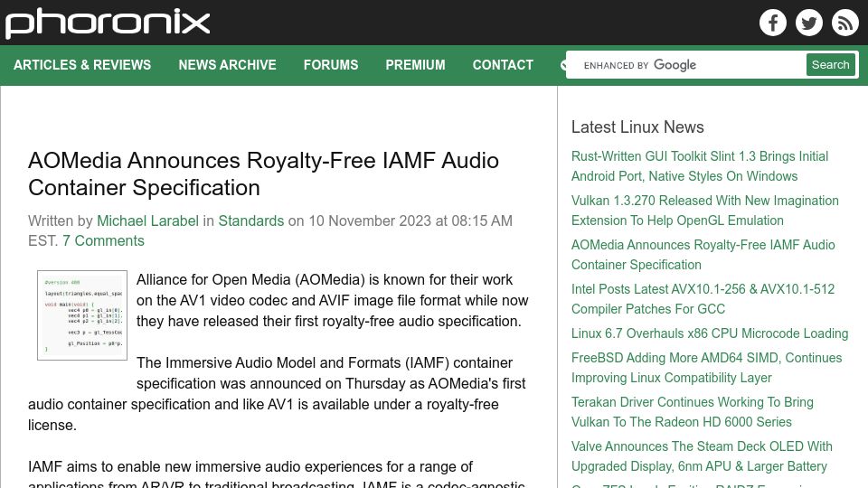Open Articles & Reviews menu
This screenshot has height=488, width=868.
[82, 65]
